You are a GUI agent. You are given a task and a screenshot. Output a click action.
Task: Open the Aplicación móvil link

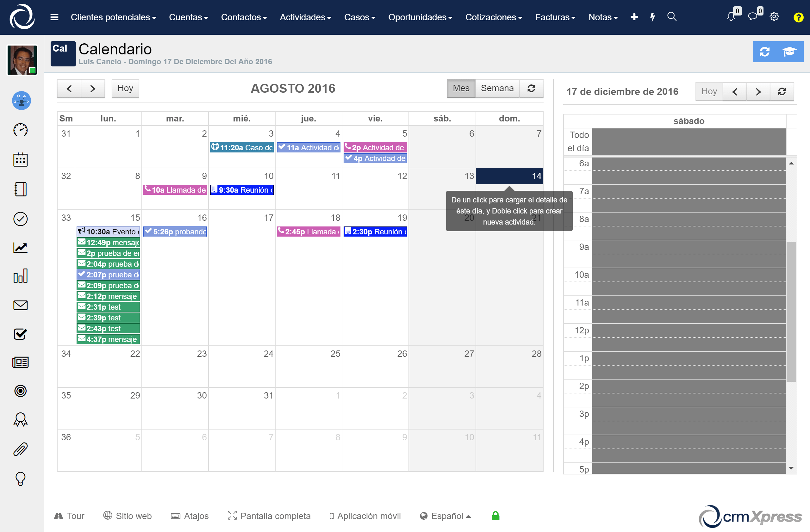365,516
